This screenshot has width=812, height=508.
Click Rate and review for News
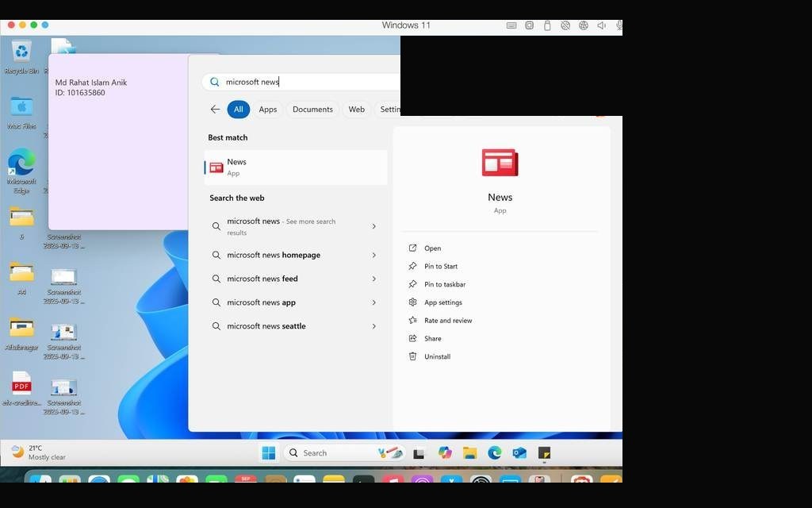[x=440, y=321]
